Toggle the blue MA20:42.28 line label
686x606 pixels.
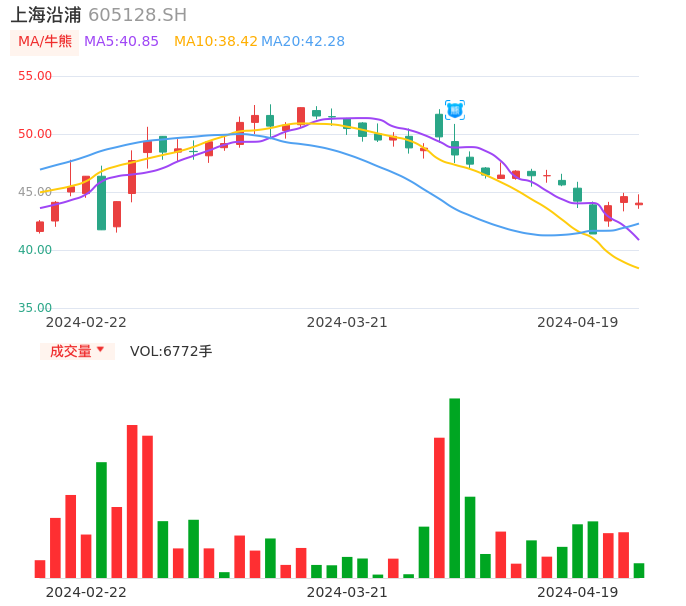[303, 42]
